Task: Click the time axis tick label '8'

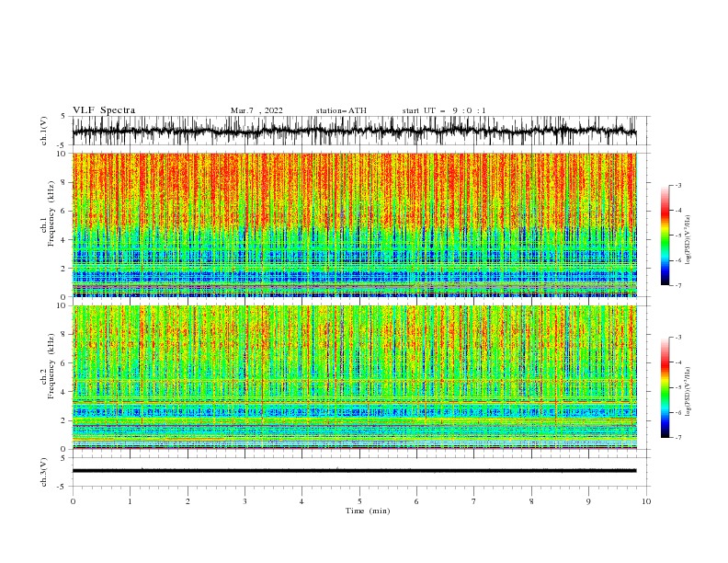Action: tap(531, 501)
